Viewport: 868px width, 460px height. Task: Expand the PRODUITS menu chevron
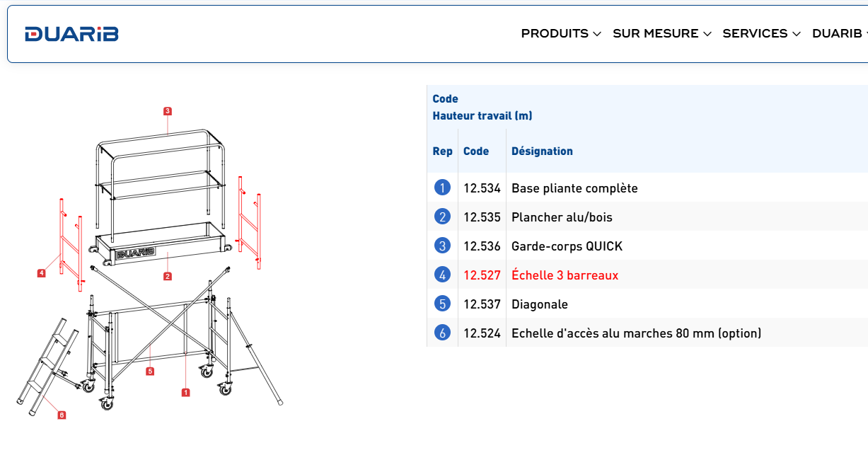pyautogui.click(x=597, y=34)
